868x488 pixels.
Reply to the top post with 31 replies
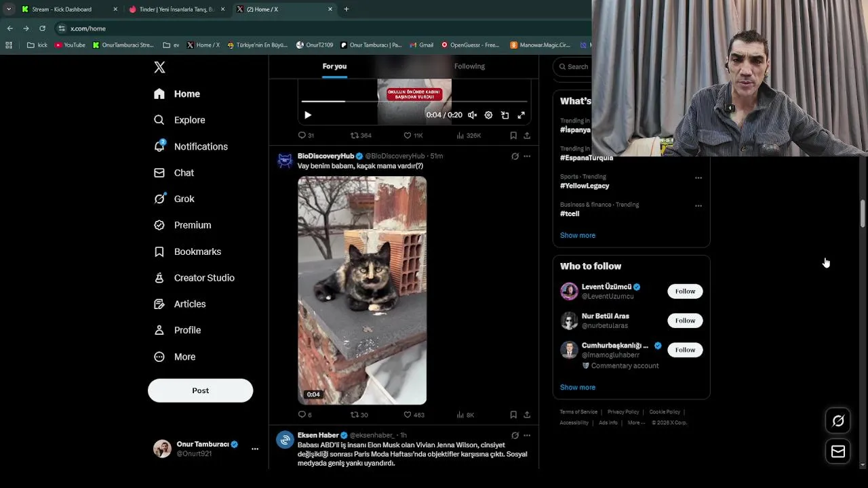306,136
